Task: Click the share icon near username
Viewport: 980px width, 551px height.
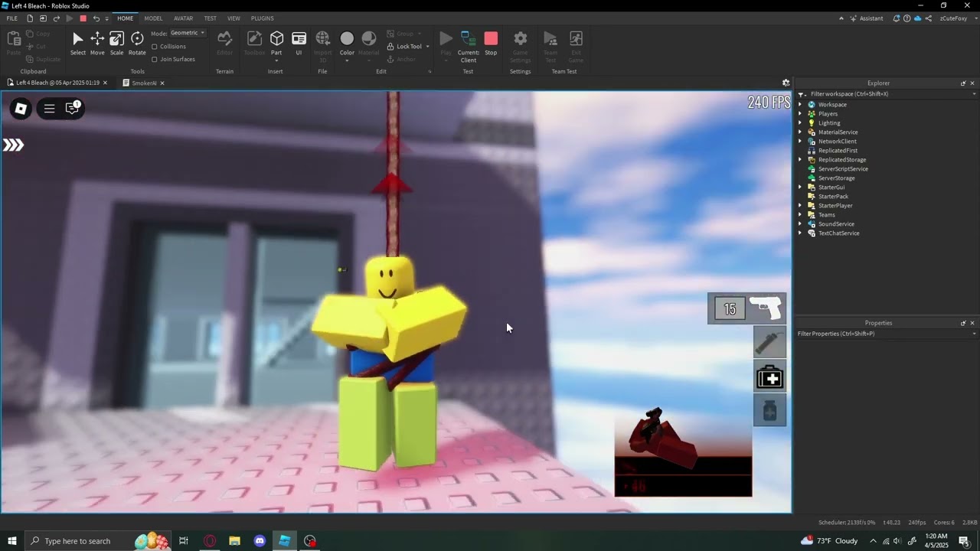Action: coord(929,18)
